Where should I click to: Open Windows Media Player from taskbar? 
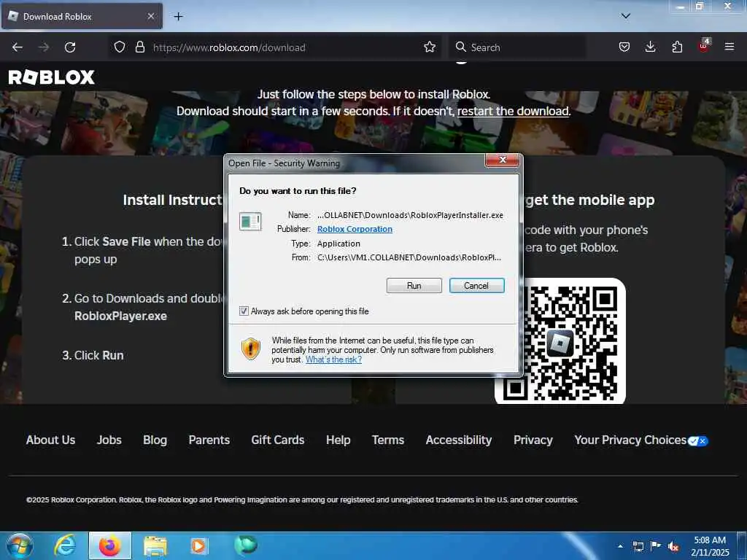click(x=199, y=546)
